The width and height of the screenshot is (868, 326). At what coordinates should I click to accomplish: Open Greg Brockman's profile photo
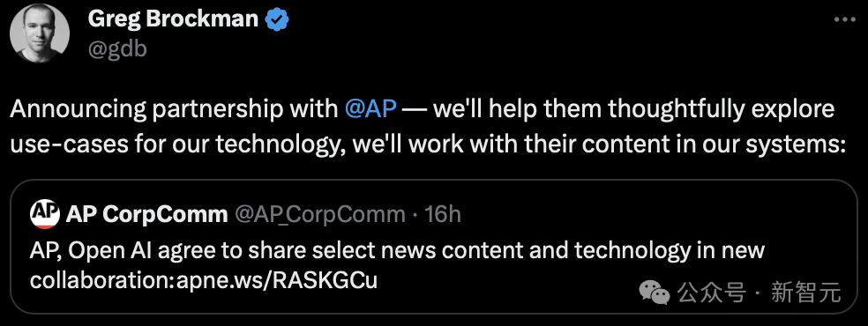pos(40,33)
